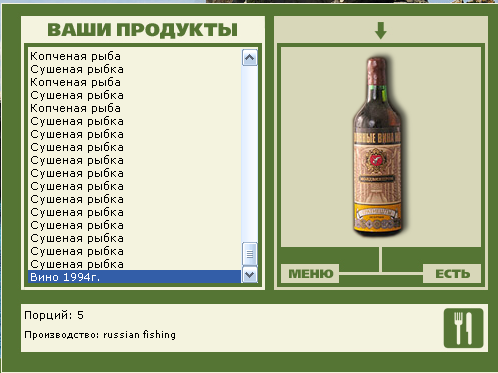Click the ВАШИ ПРОДУКТЫ heading

(x=143, y=30)
